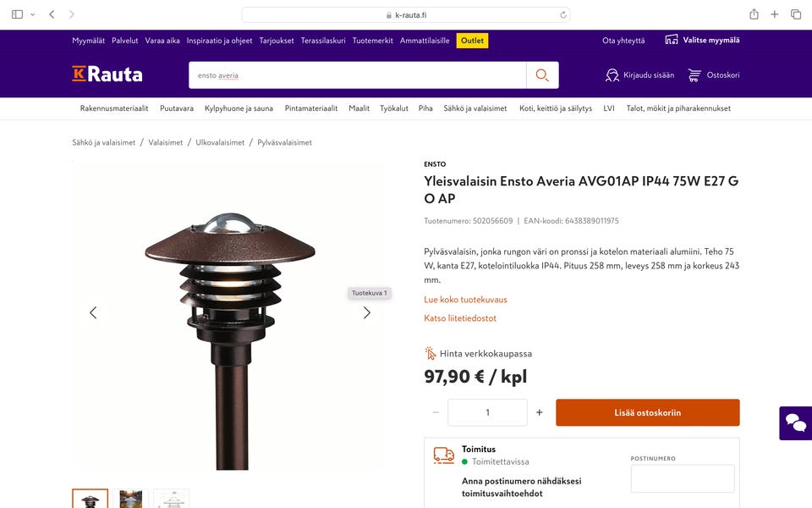812x508 pixels.
Task: Open the Ostoskori shopping cart icon
Action: (694, 75)
